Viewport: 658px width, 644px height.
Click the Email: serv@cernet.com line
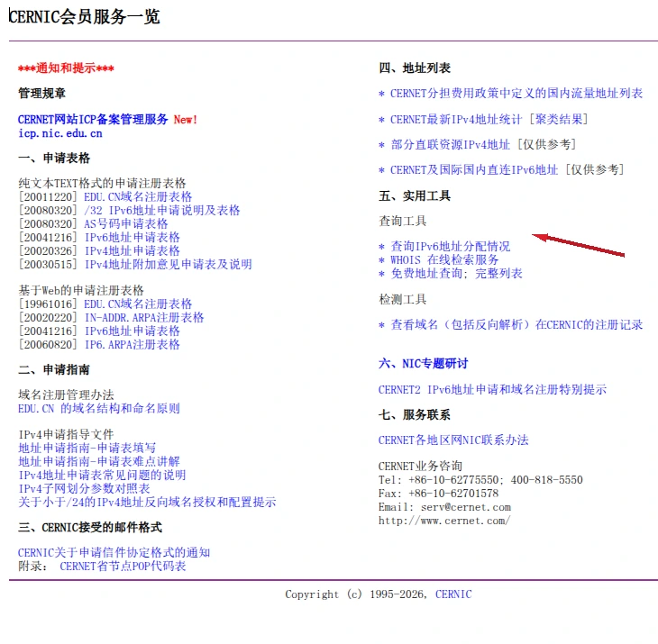pos(444,507)
